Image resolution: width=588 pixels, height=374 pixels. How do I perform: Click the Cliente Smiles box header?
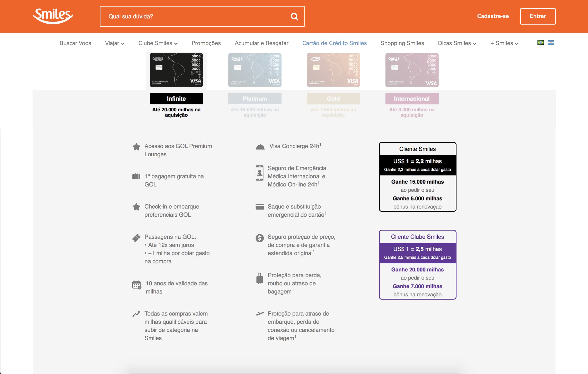coord(418,149)
